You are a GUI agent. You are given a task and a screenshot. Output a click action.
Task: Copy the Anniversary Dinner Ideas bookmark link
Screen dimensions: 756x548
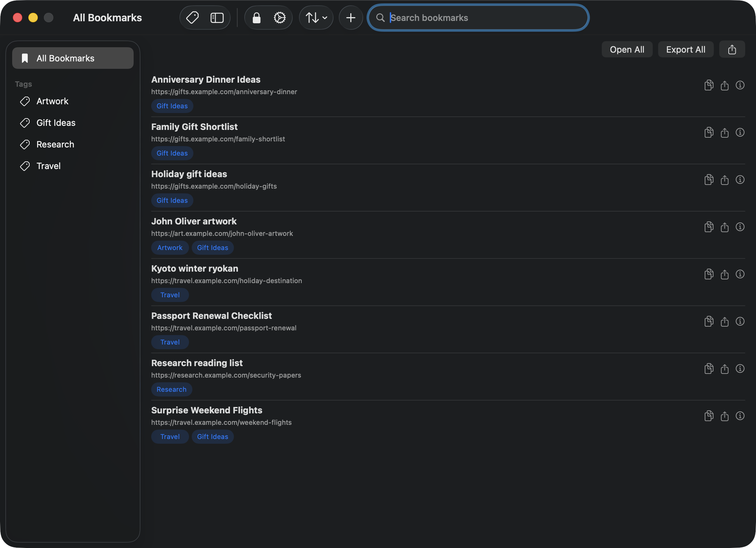point(709,85)
